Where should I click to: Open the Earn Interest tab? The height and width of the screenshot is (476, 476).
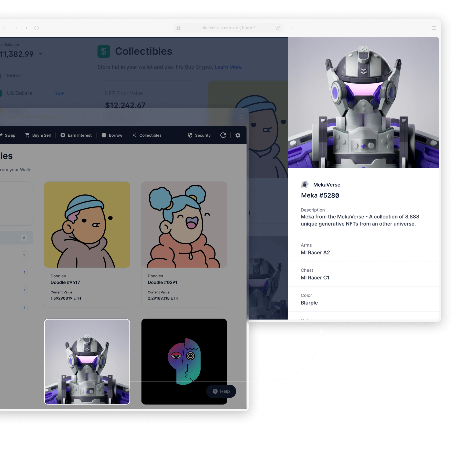[76, 135]
